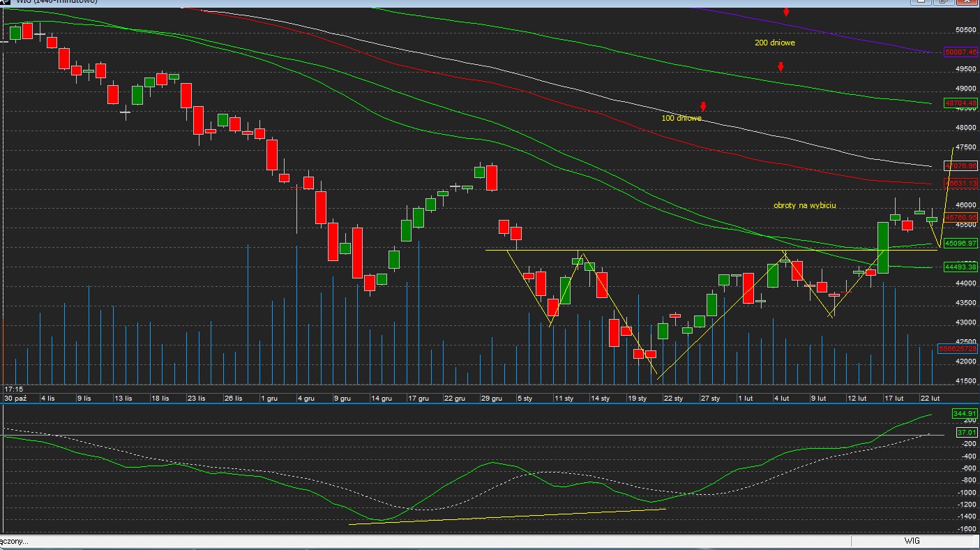
Task: Click the white-bordered 47076.96 price label
Action: tap(960, 166)
